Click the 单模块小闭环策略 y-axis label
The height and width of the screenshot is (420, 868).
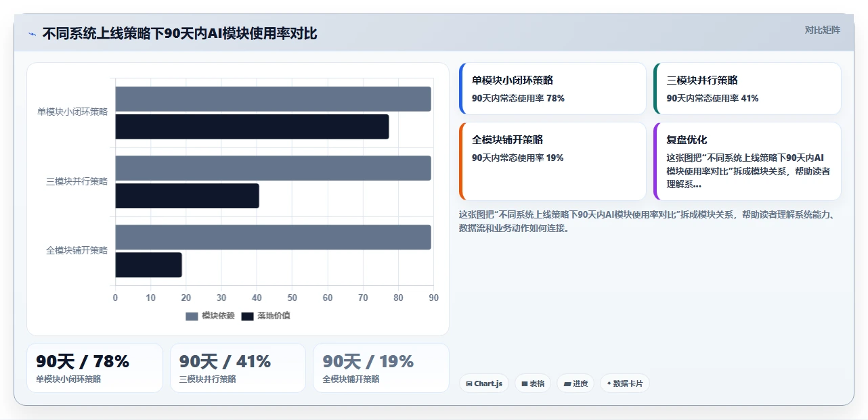(72, 112)
